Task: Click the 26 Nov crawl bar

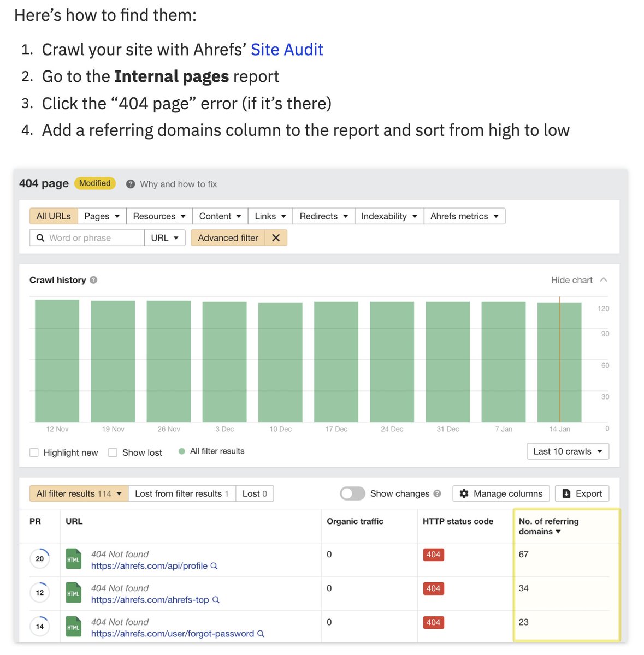Action: click(169, 361)
